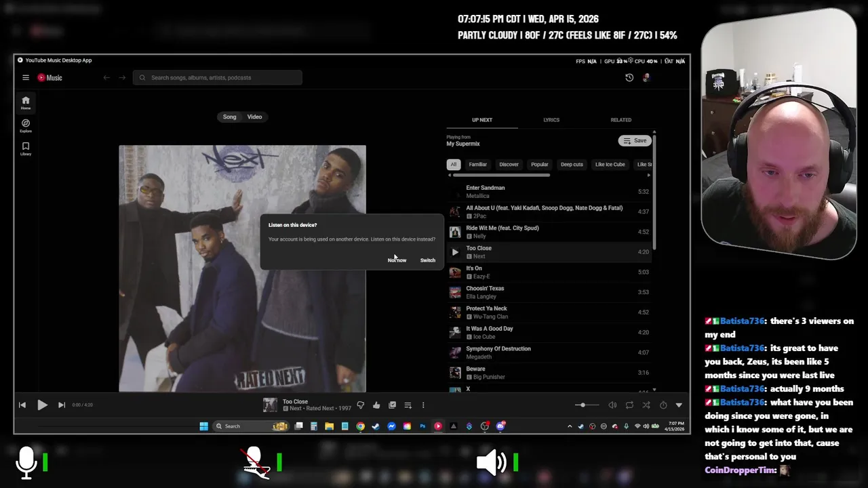The height and width of the screenshot is (488, 868).
Task: Switch to Video mode
Action: click(254, 117)
